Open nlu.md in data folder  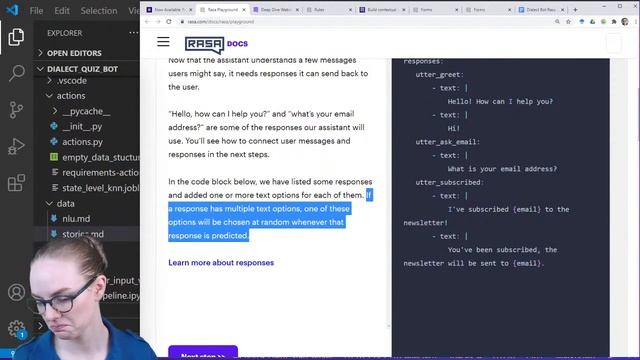(76, 219)
